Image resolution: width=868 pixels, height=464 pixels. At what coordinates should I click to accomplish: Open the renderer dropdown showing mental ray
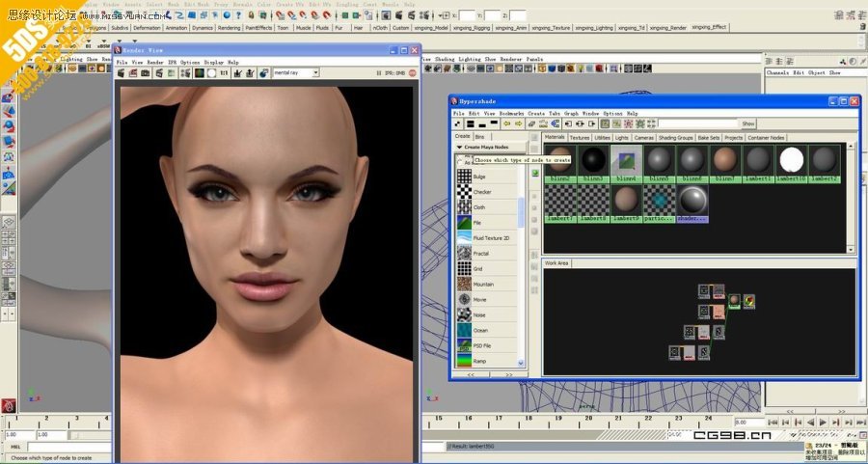point(295,73)
